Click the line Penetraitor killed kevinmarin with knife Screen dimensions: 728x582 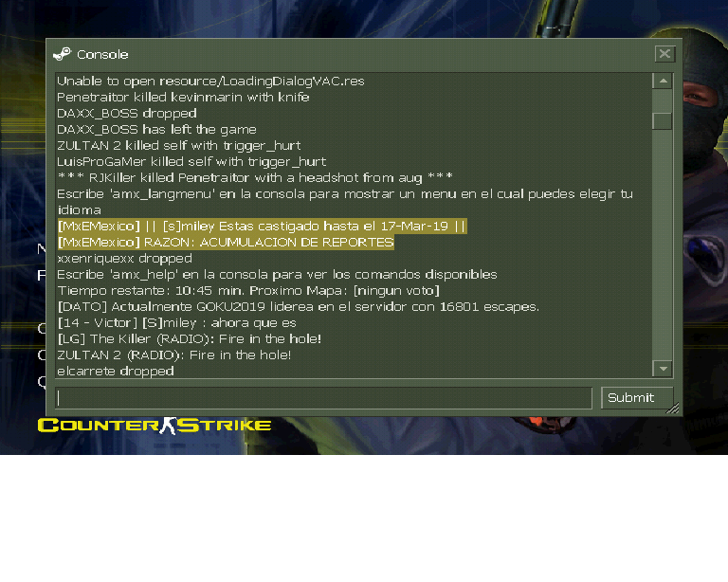tap(183, 97)
